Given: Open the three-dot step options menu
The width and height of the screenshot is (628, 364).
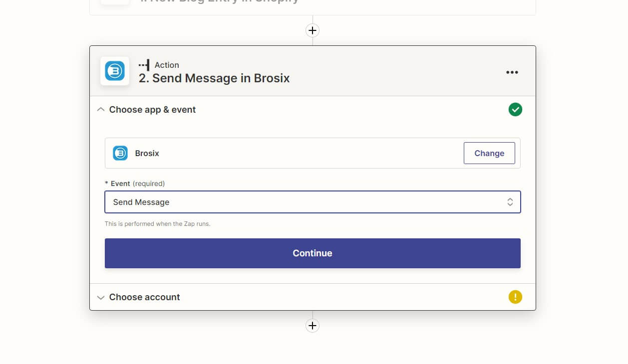Looking at the screenshot, I should click(512, 72).
